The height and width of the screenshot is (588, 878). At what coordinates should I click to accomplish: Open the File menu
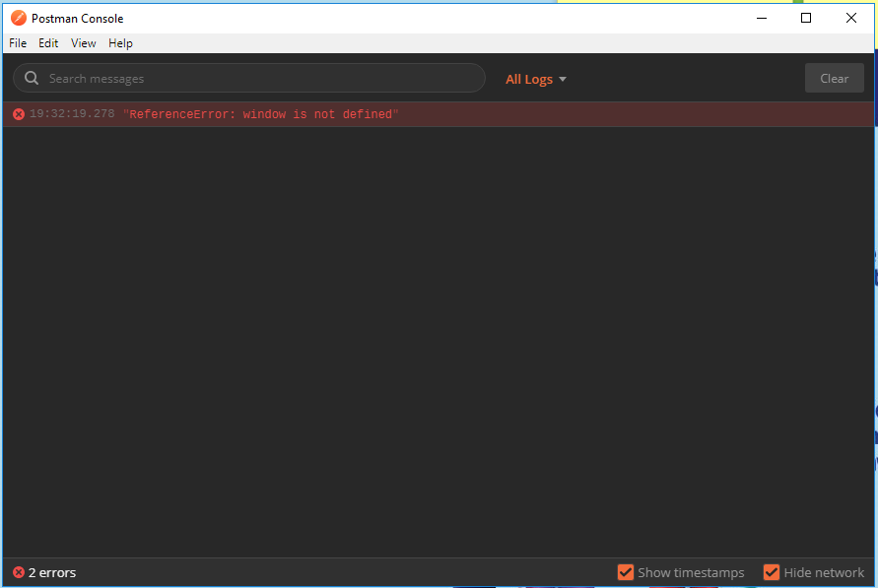(x=18, y=43)
